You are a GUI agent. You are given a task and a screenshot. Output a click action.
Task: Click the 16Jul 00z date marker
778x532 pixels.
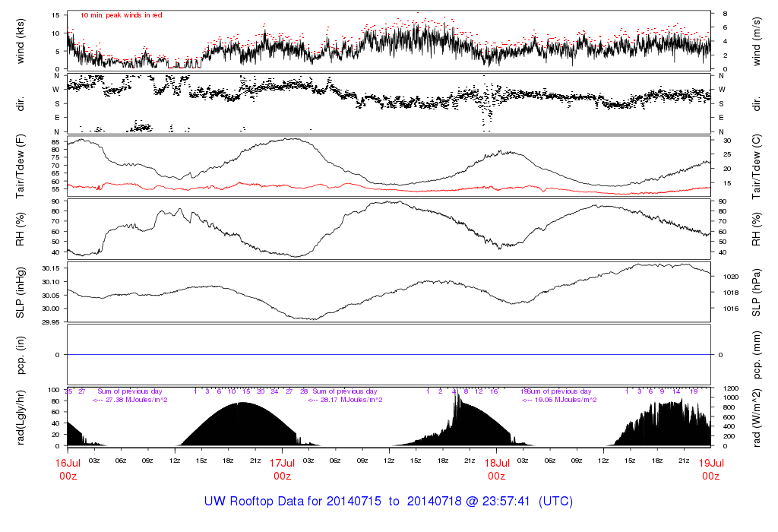[68, 468]
